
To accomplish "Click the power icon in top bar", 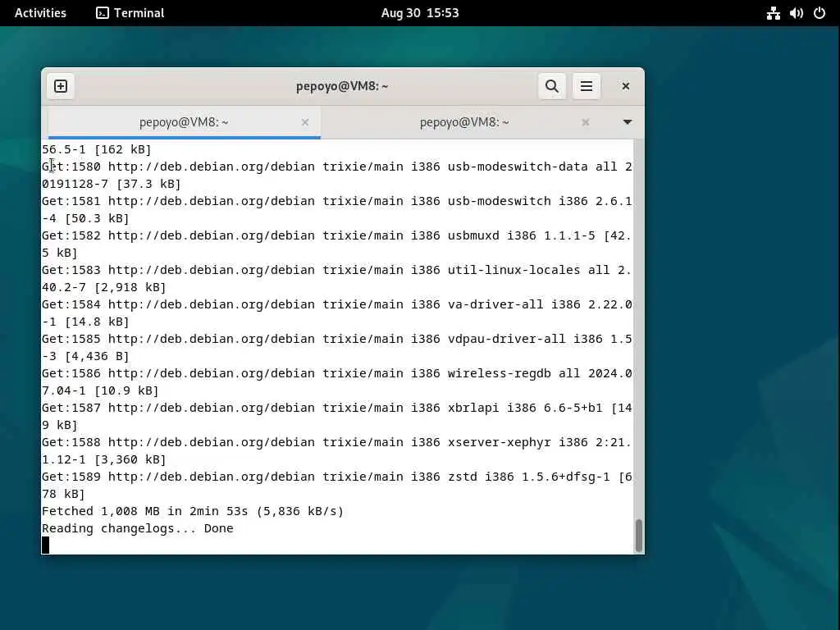I will pyautogui.click(x=819, y=13).
